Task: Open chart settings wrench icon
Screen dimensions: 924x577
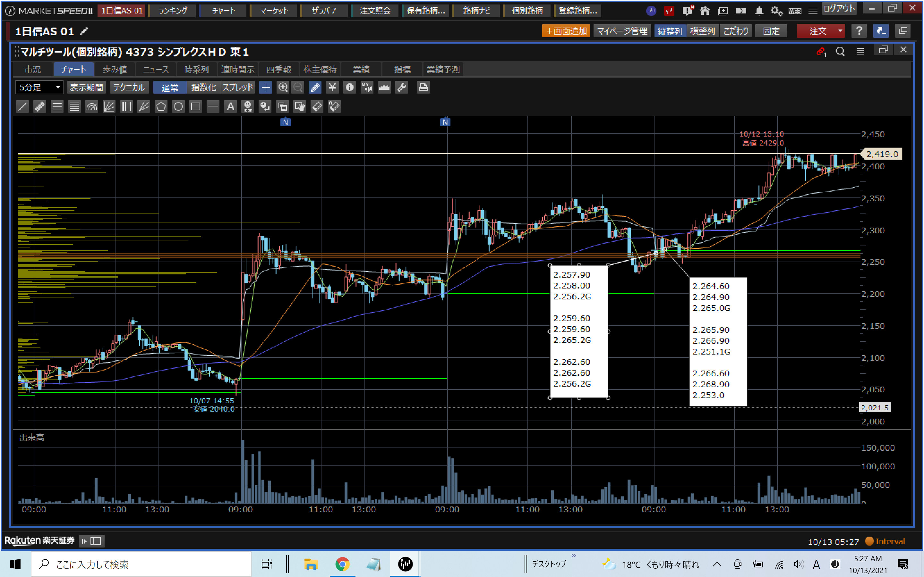Action: tap(402, 88)
